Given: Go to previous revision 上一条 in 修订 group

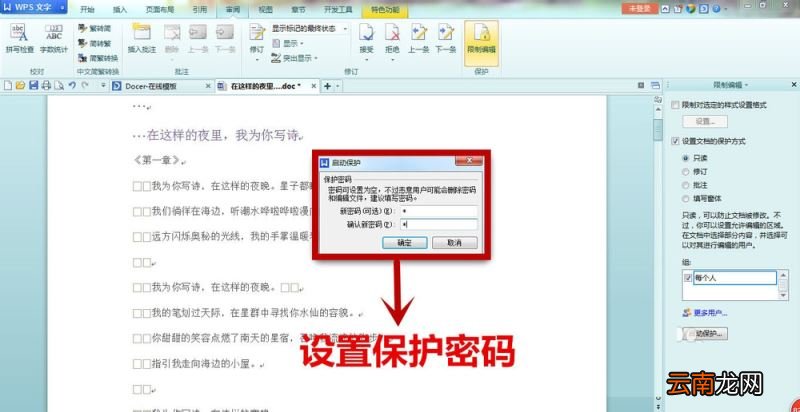Looking at the screenshot, I should (418, 38).
